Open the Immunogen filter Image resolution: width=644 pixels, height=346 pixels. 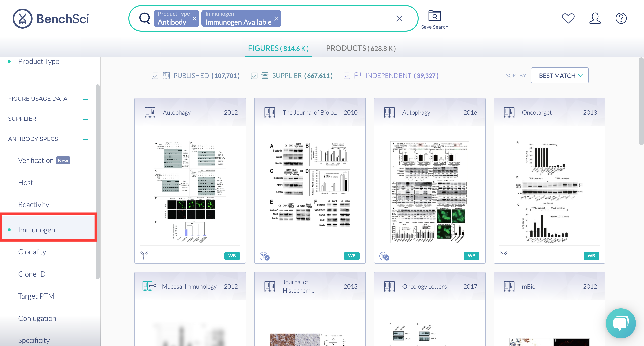pos(37,230)
